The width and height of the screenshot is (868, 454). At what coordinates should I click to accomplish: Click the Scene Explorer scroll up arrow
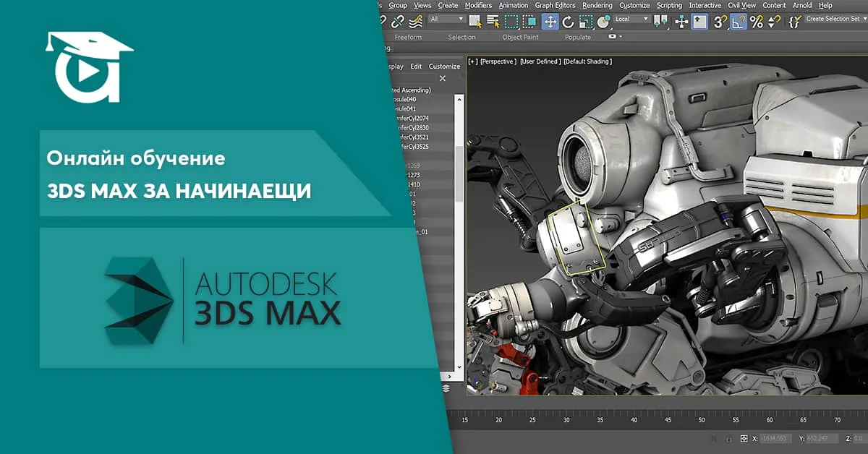pyautogui.click(x=459, y=100)
